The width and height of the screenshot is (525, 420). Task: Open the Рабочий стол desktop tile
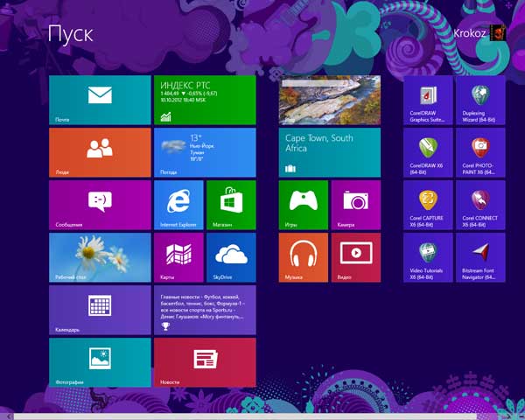[x=100, y=257]
